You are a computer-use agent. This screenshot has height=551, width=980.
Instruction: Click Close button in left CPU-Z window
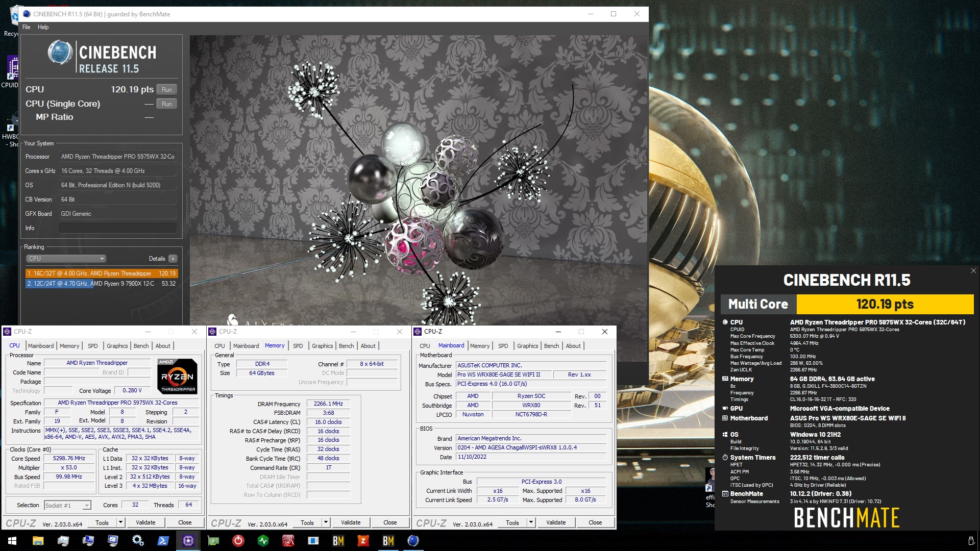click(185, 522)
